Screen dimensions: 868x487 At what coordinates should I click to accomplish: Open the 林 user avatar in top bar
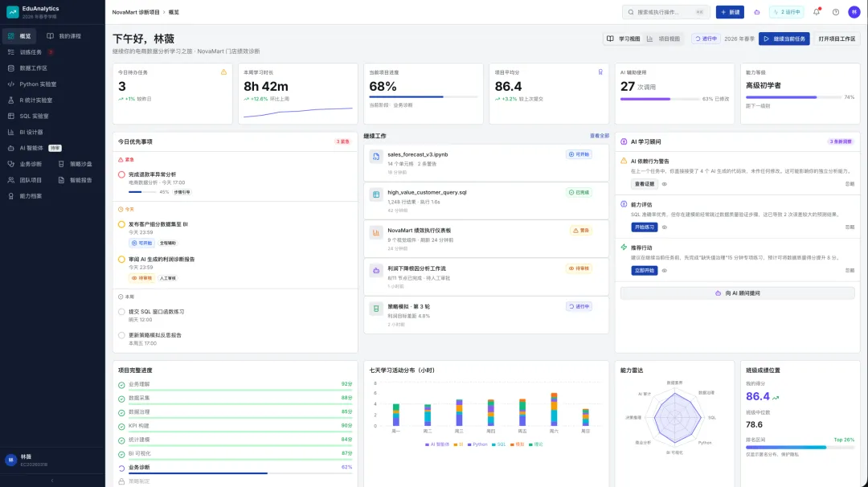(854, 11)
